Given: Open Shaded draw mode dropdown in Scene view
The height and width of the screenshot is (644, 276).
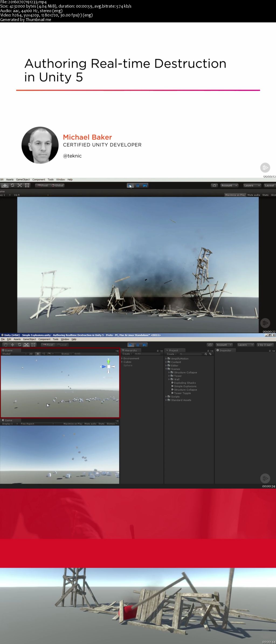Looking at the screenshot, I should tap(14, 354).
